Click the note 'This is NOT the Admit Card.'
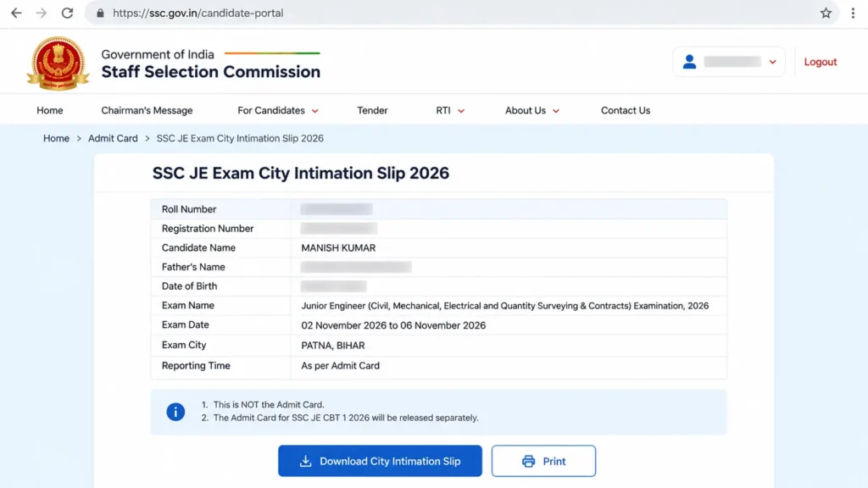 click(269, 405)
